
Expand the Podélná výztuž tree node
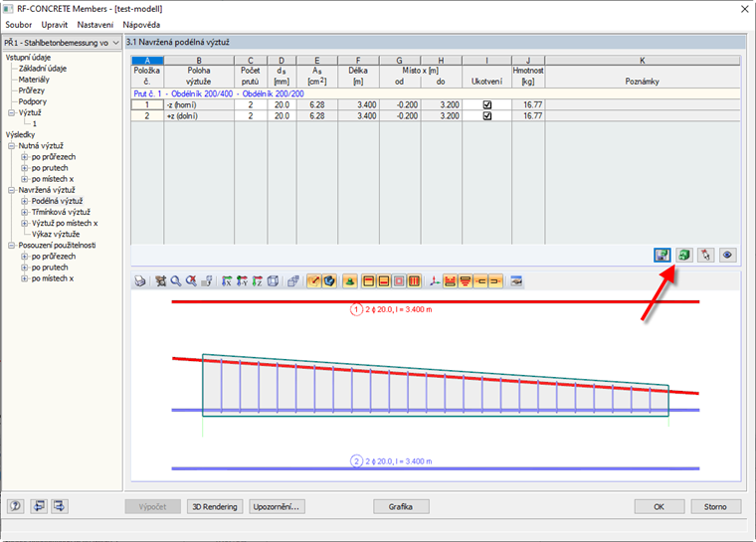click(x=24, y=201)
